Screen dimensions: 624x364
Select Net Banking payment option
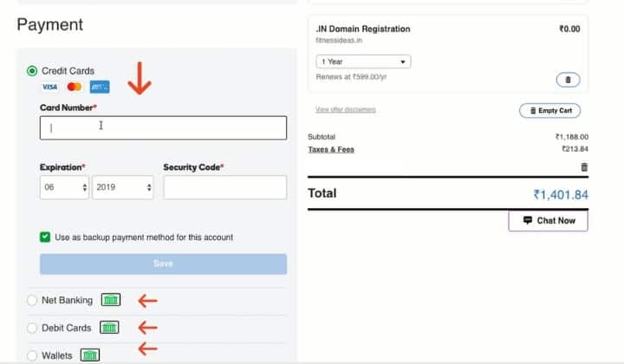[33, 301]
